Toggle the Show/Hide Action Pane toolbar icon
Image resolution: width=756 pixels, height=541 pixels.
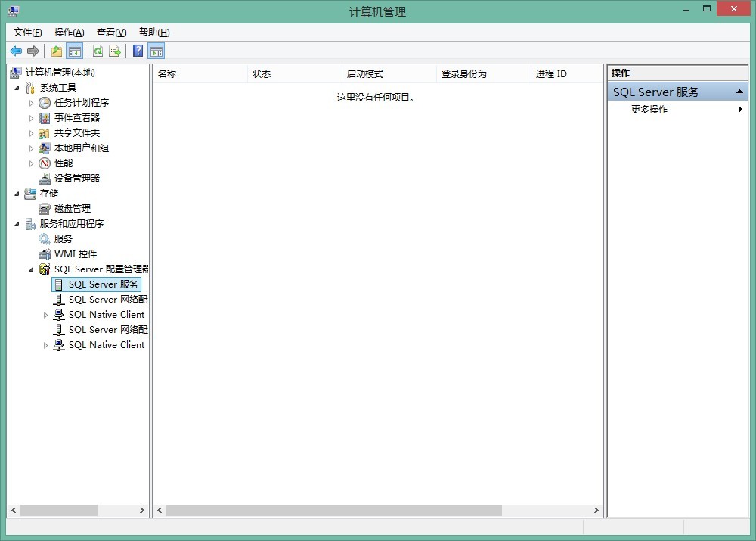(156, 51)
